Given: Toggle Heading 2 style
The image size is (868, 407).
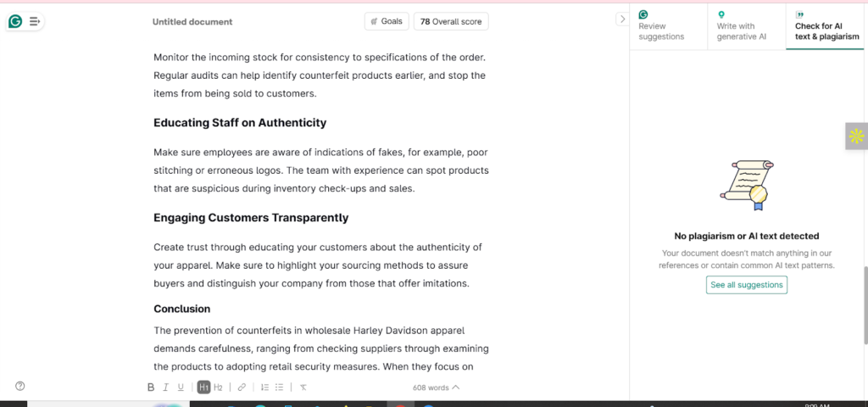Looking at the screenshot, I should (219, 387).
